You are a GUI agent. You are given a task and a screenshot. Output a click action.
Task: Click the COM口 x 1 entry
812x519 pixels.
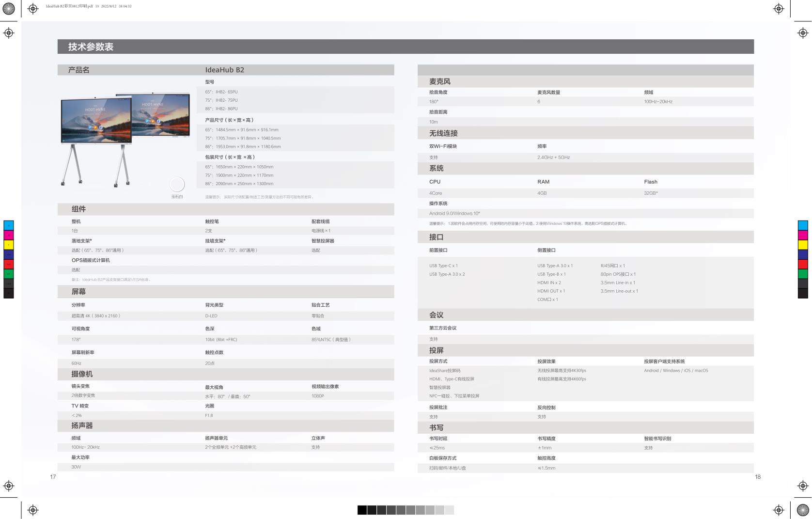pos(547,299)
